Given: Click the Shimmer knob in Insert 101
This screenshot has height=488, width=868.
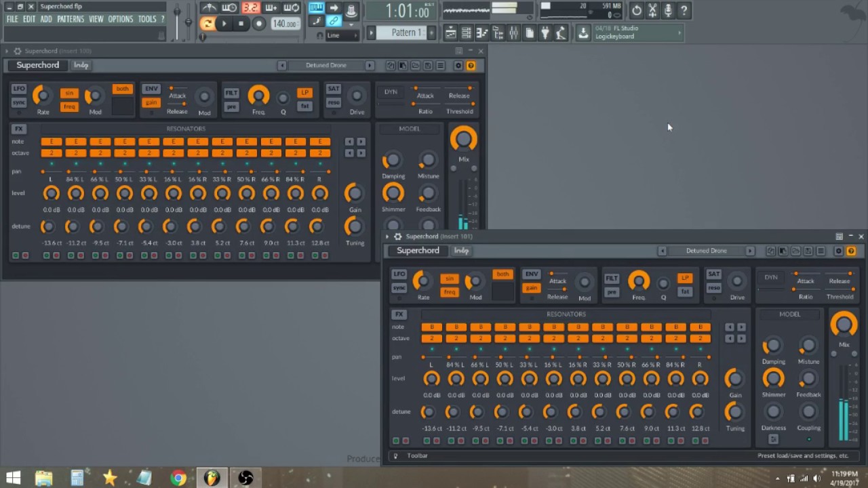Looking at the screenshot, I should [774, 378].
